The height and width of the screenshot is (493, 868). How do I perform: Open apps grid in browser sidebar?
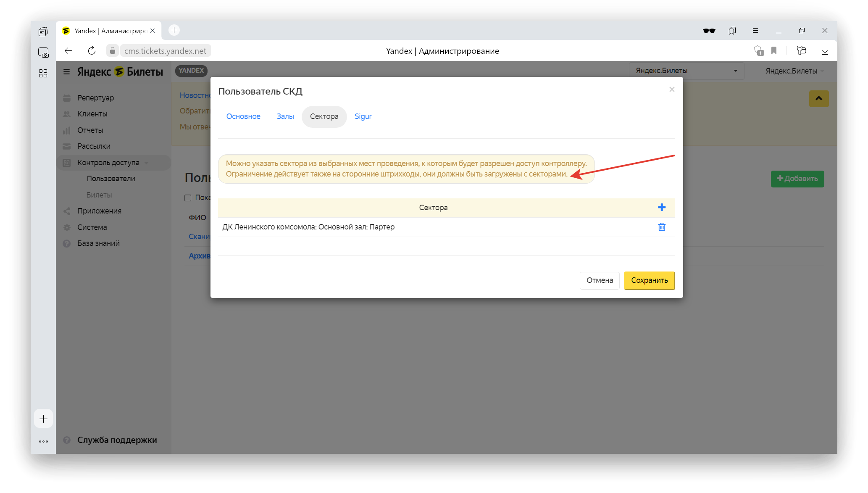[43, 74]
